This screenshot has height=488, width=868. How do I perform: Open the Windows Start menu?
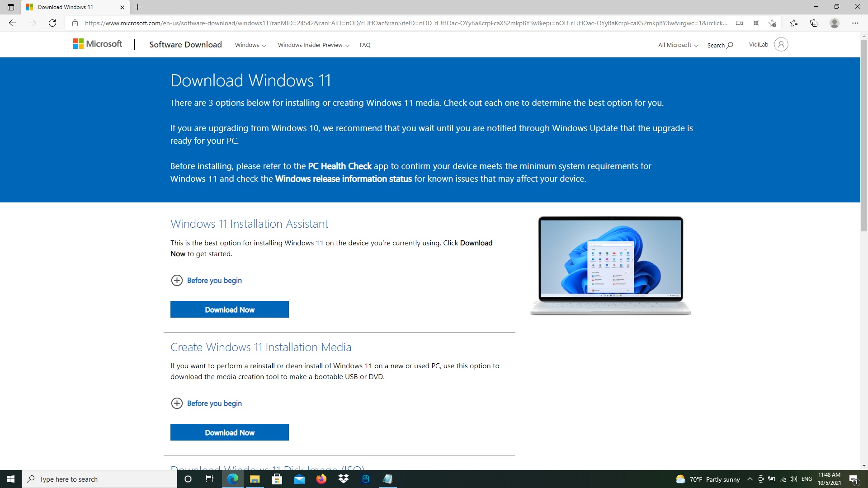coord(11,479)
